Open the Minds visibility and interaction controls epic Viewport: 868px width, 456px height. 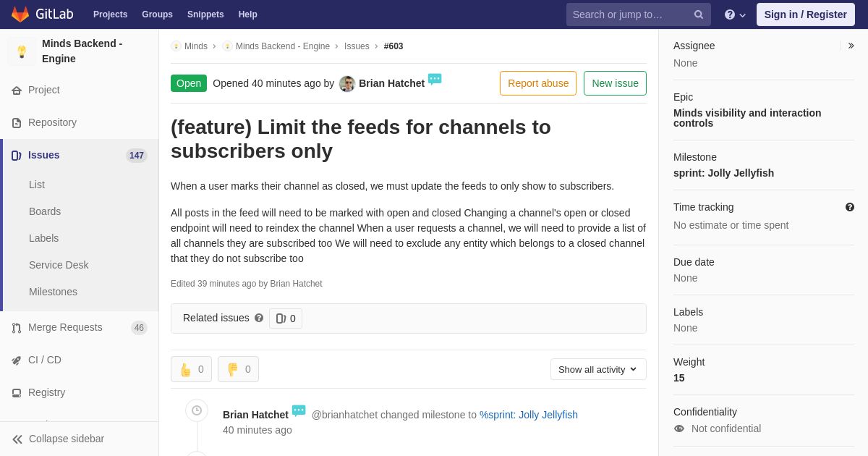pyautogui.click(x=747, y=118)
